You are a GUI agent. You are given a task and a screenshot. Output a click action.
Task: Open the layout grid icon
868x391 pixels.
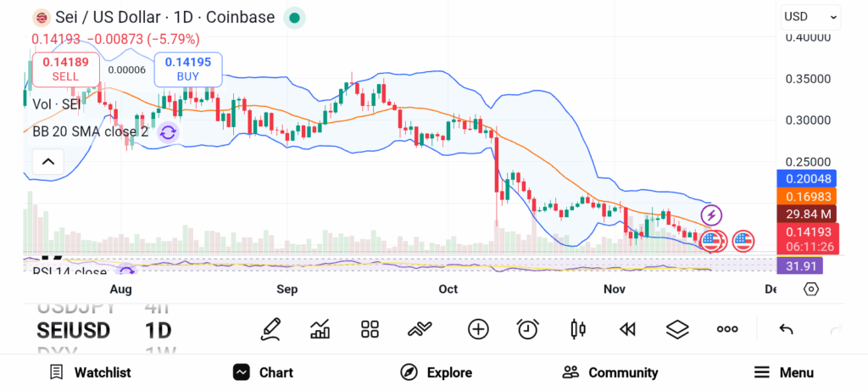pos(370,329)
